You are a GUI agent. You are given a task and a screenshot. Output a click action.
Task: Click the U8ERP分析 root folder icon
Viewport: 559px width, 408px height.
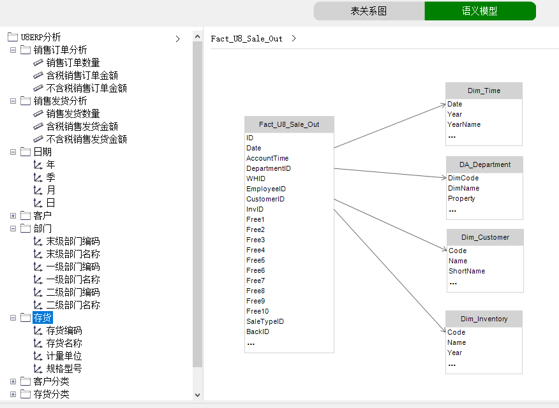click(12, 37)
